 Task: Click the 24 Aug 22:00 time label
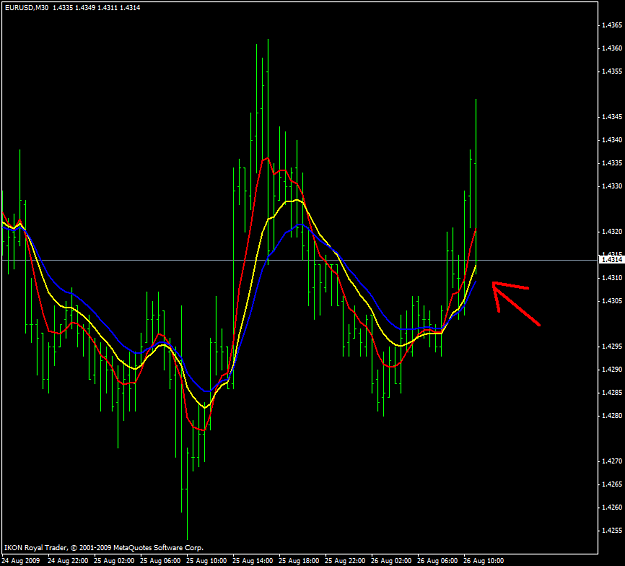click(68, 561)
